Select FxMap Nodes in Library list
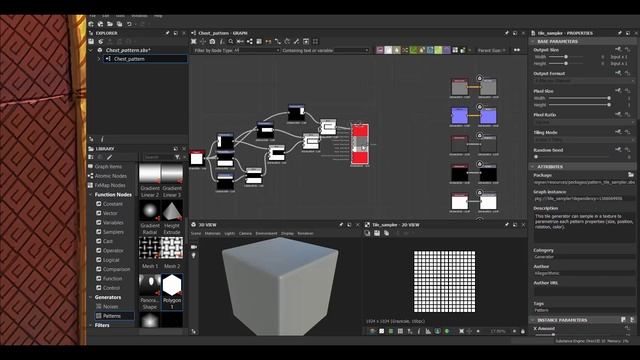The height and width of the screenshot is (360, 640). point(110,185)
